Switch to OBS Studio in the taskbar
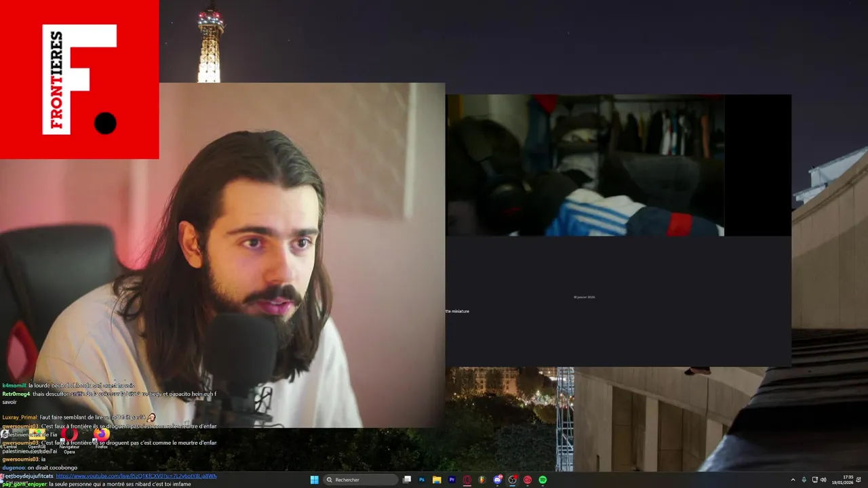This screenshot has width=868, height=488. (x=513, y=480)
